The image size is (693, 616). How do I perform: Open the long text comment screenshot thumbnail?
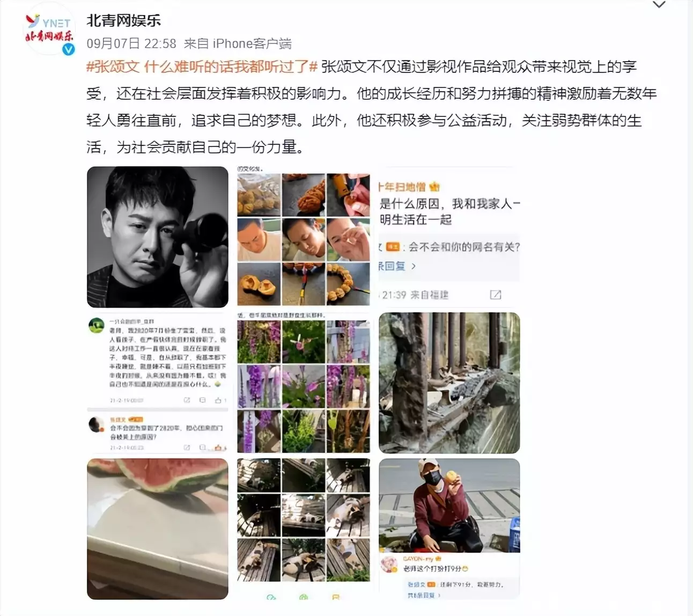click(158, 383)
